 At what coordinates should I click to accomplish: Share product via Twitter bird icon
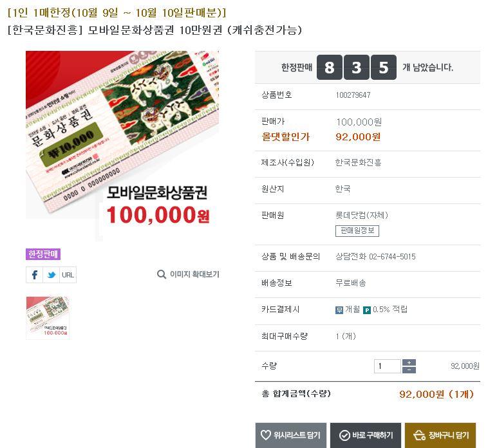point(52,275)
